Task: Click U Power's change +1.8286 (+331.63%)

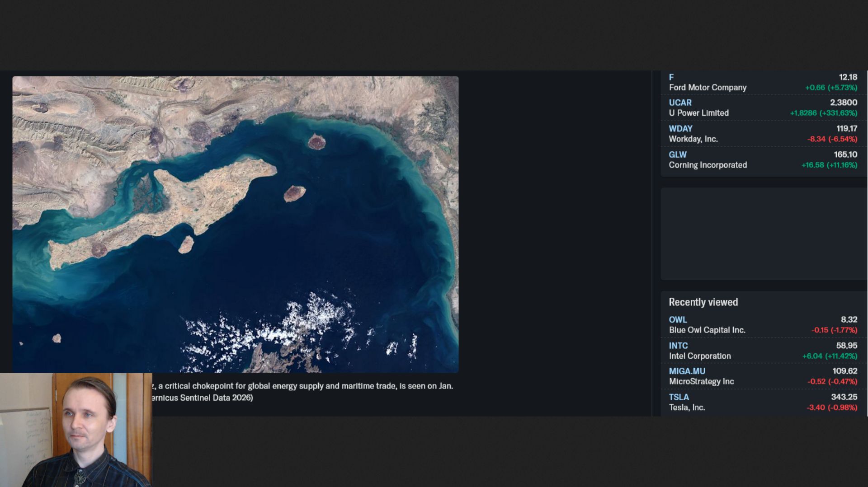Action: pyautogui.click(x=823, y=113)
